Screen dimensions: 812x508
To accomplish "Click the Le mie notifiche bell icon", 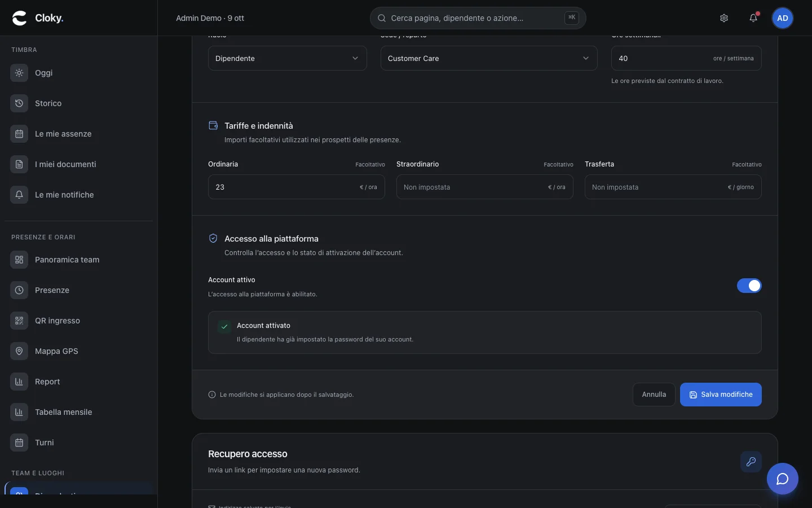I will pyautogui.click(x=19, y=195).
